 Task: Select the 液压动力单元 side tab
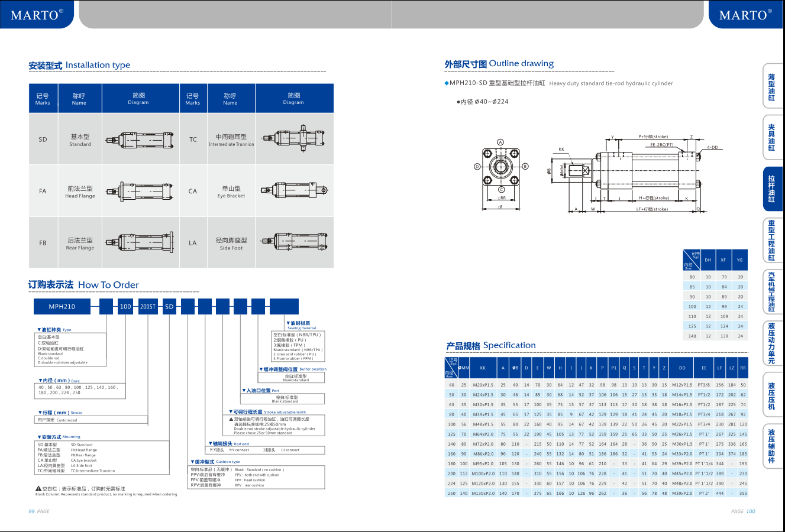click(772, 343)
